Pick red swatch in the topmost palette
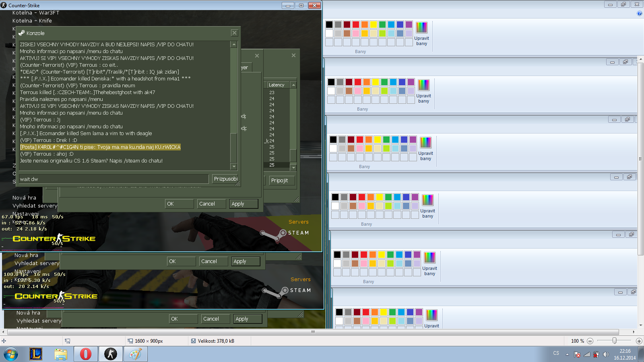 (356, 25)
